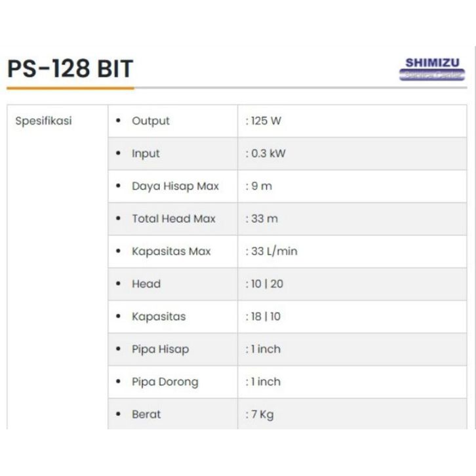Select the Pipa Dorong label

pos(165,382)
